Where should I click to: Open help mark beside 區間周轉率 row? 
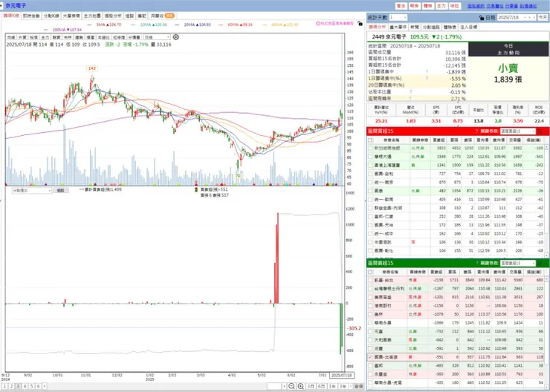click(410, 99)
